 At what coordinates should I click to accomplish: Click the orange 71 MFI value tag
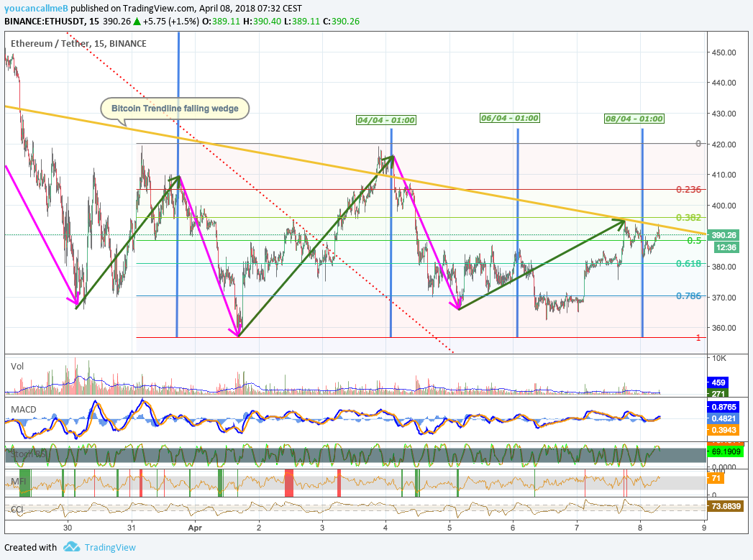coord(716,479)
